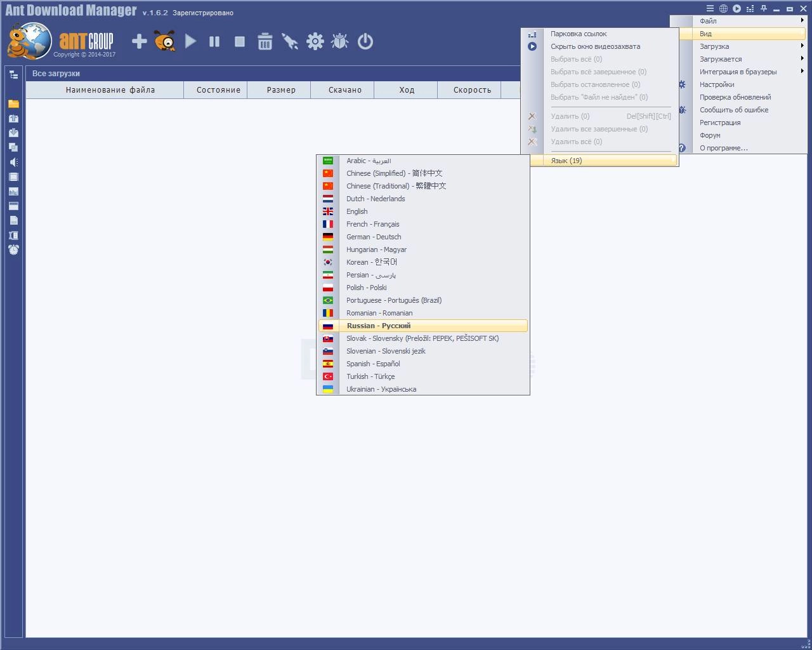
Task: Select German - Deutsch language
Action: [x=423, y=237]
